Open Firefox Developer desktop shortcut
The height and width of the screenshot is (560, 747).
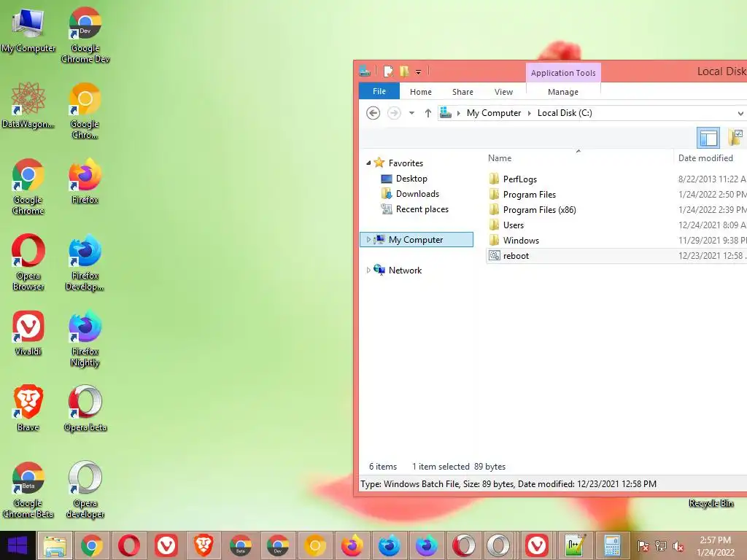coord(85,262)
